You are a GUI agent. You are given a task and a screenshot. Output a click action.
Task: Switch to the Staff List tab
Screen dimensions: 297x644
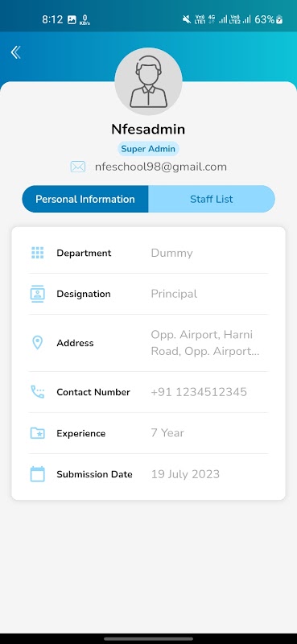(212, 199)
